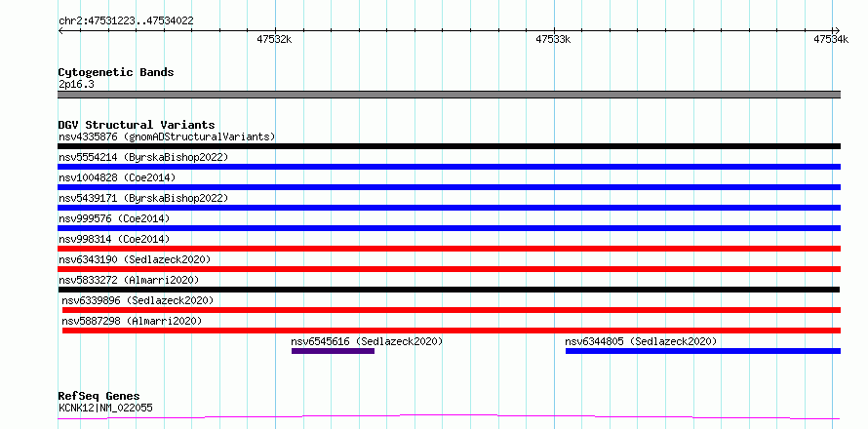Viewport: 868px width, 429px height.
Task: Select the blue nsv999576 variant bar
Action: pyautogui.click(x=449, y=228)
